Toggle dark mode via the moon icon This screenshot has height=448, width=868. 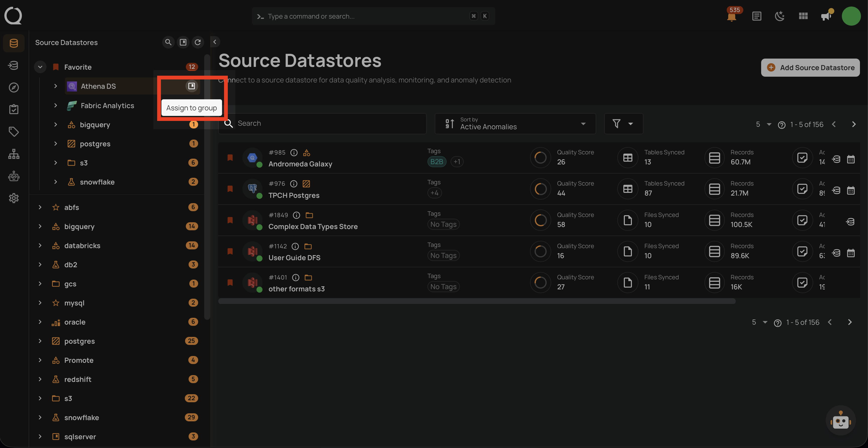pyautogui.click(x=780, y=16)
